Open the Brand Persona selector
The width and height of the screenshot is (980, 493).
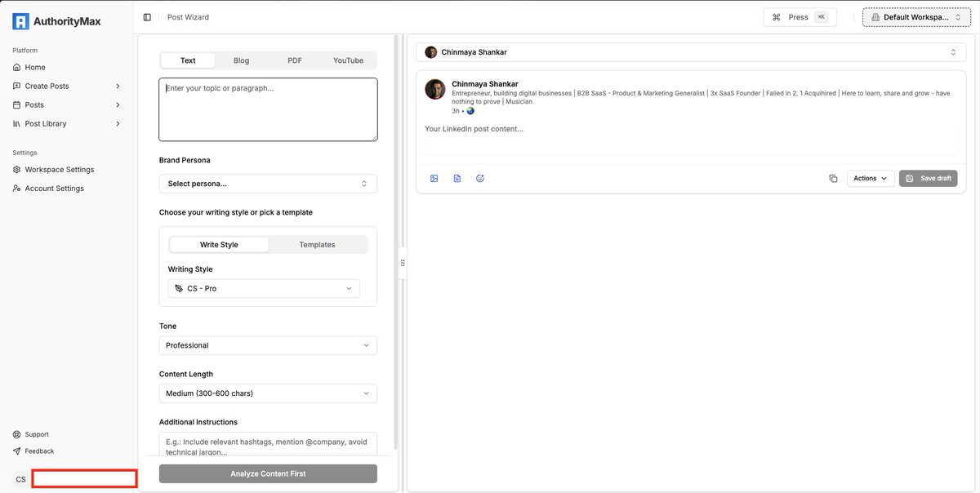[267, 183]
